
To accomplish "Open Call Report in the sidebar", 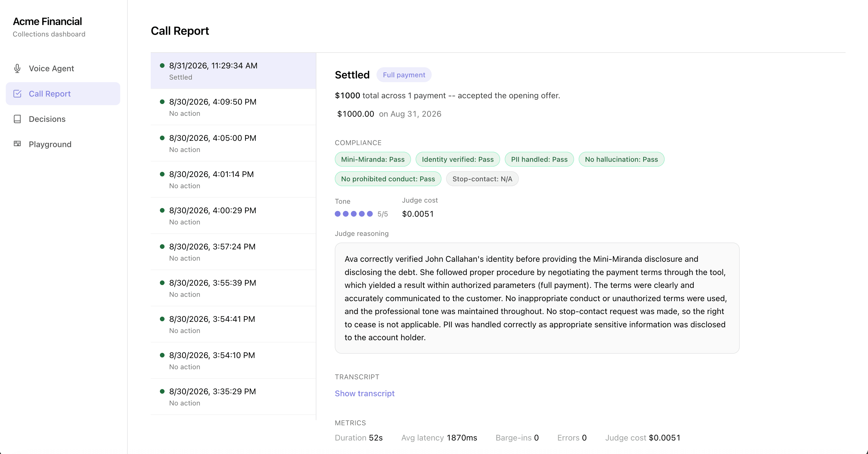I will [x=63, y=94].
